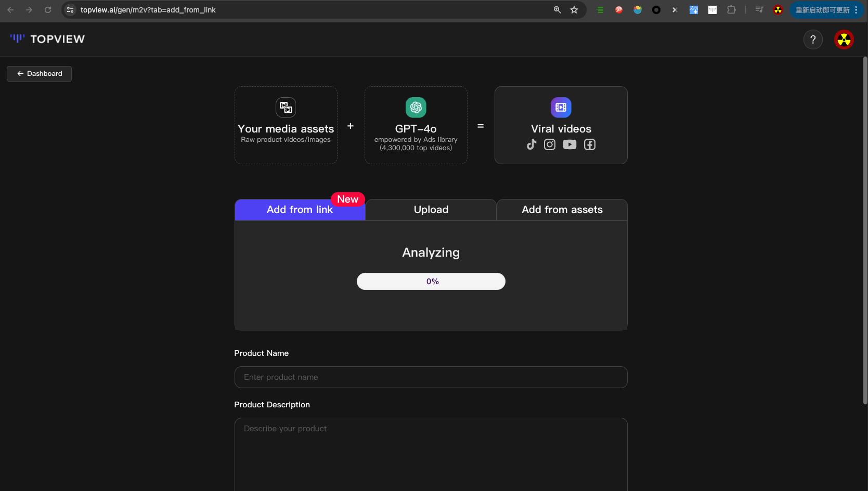Click the Viral videos film icon
Screen dimensions: 868x491
tap(561, 108)
